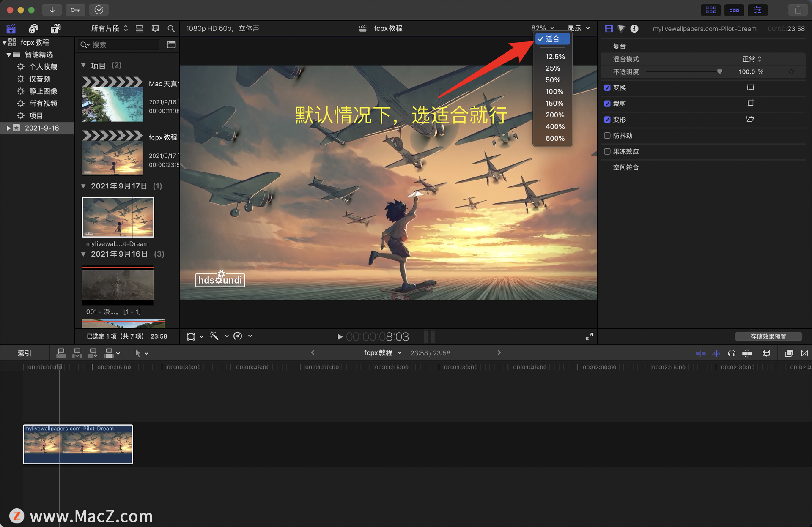The height and width of the screenshot is (527, 812).
Task: Select mylivewal...ot-Dream clip thumbnail
Action: 118,217
